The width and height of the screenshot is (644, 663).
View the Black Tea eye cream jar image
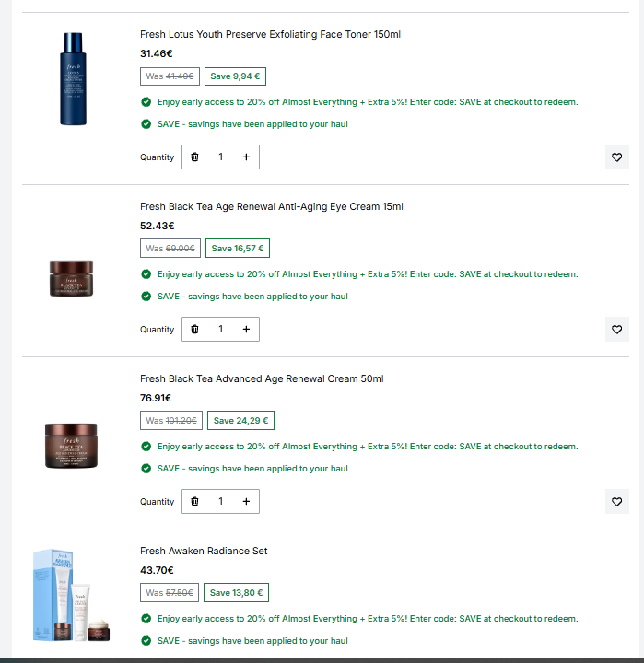[71, 278]
